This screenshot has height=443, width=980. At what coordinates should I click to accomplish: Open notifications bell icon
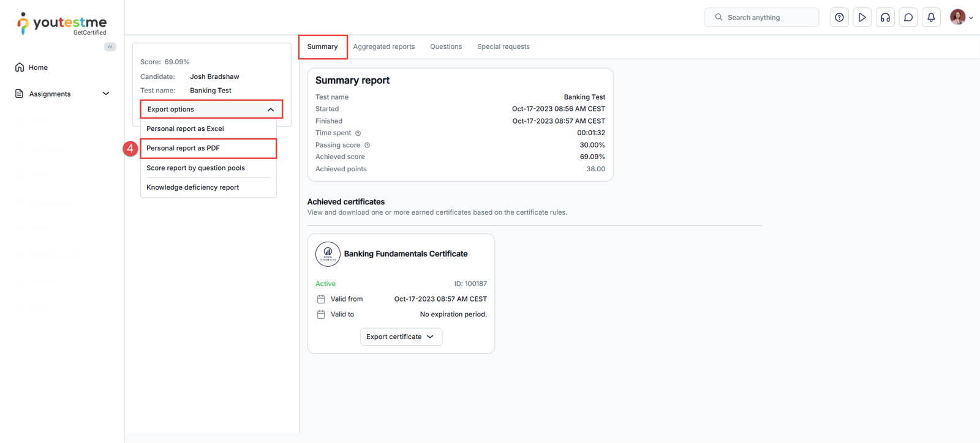coord(931,18)
